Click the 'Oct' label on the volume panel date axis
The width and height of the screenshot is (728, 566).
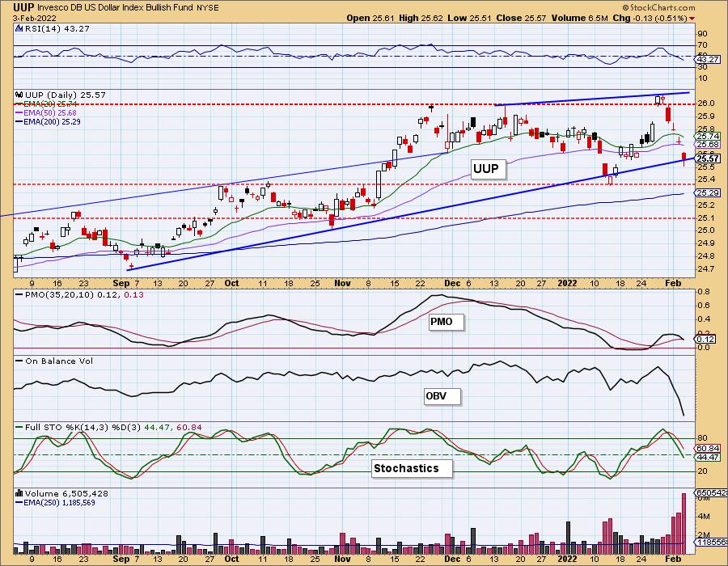coord(231,559)
